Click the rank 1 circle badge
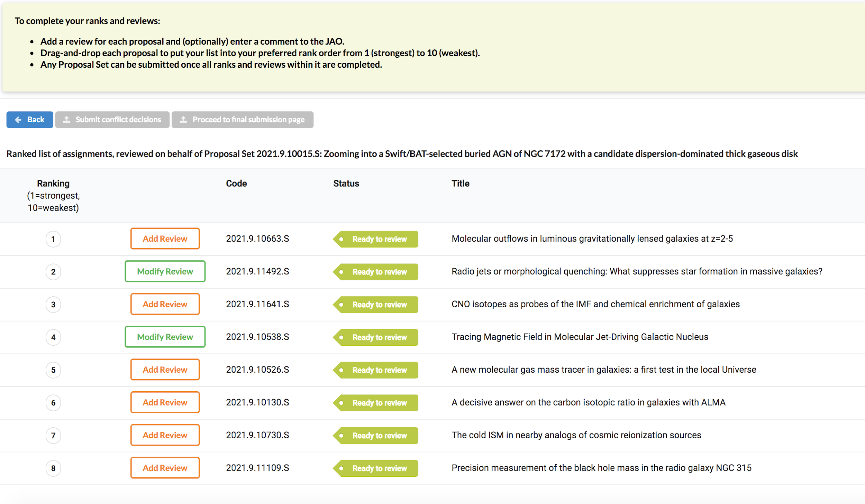The width and height of the screenshot is (865, 504). pyautogui.click(x=53, y=239)
